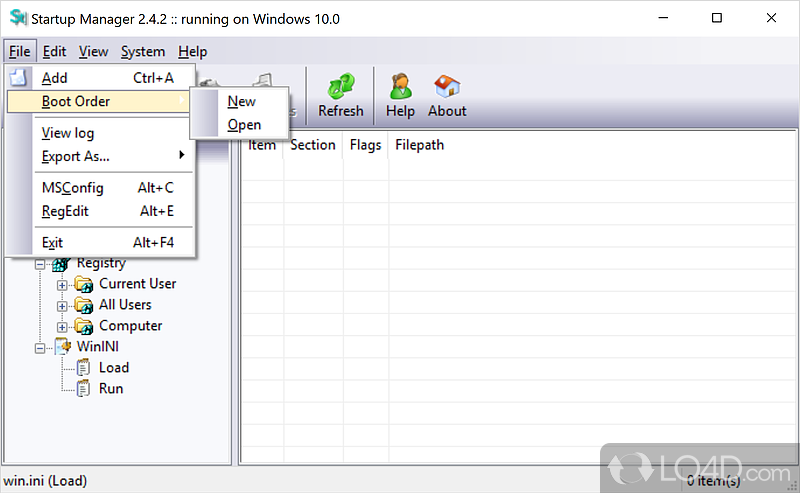Select the All Users tree label
The image size is (800, 493).
[x=125, y=305]
